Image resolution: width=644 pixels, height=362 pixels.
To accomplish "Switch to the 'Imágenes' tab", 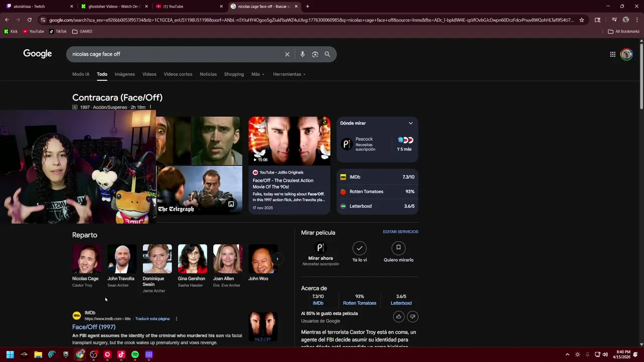I will [x=125, y=74].
